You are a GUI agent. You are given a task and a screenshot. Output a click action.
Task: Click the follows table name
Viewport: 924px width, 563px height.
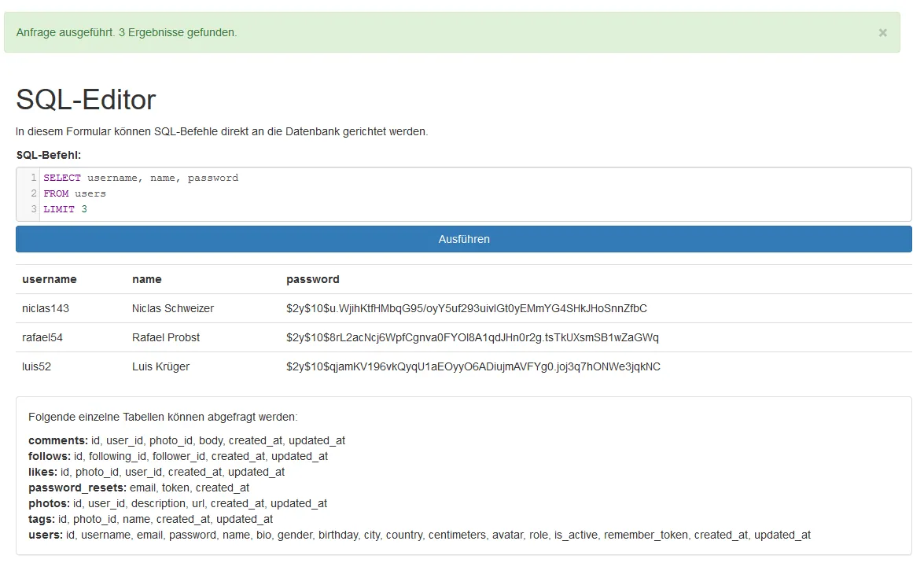tap(50, 456)
